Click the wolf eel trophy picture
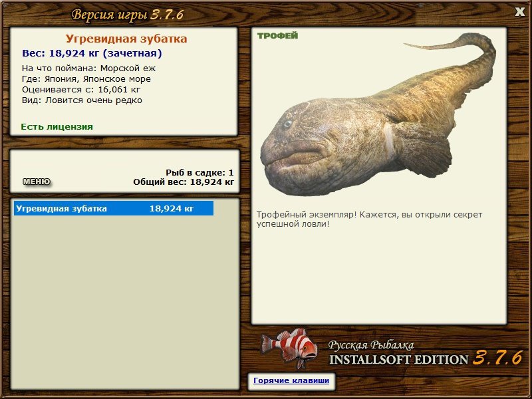 378,115
